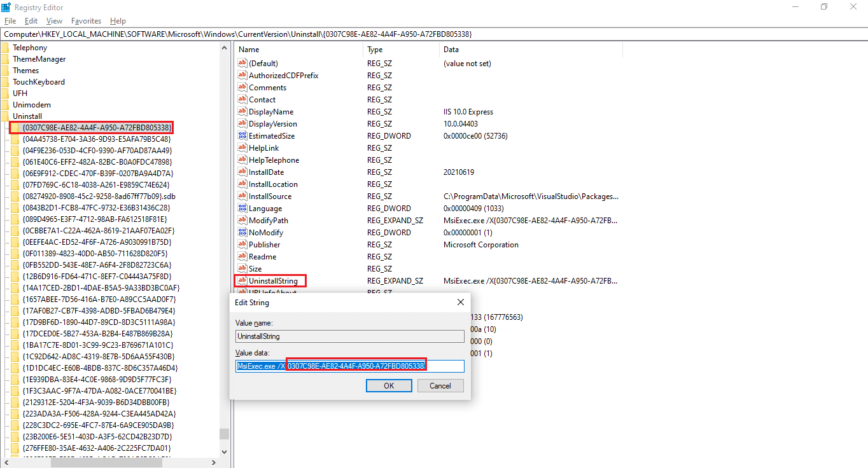Click tree pane scrollbar up arrow
Screen dimensions: 868x468
[x=224, y=48]
